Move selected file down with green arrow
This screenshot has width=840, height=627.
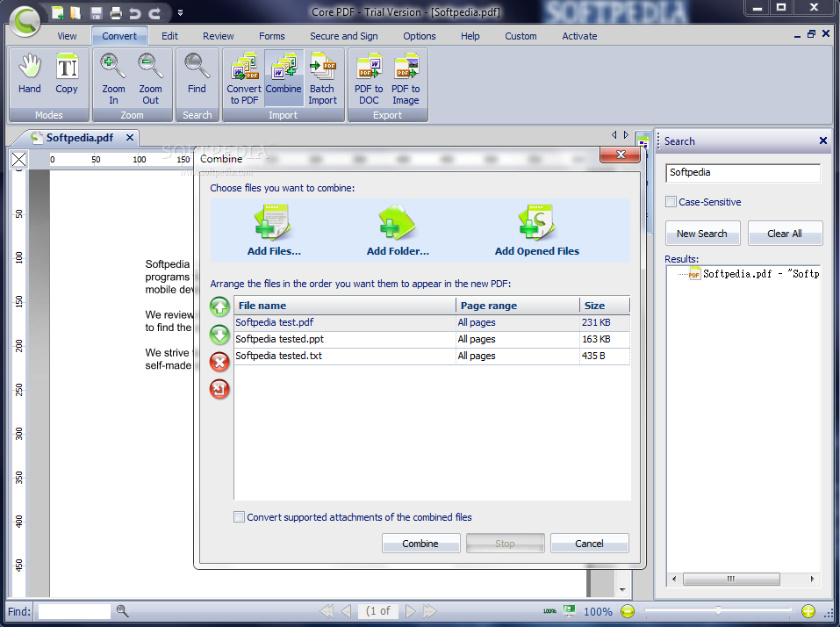[x=219, y=335]
